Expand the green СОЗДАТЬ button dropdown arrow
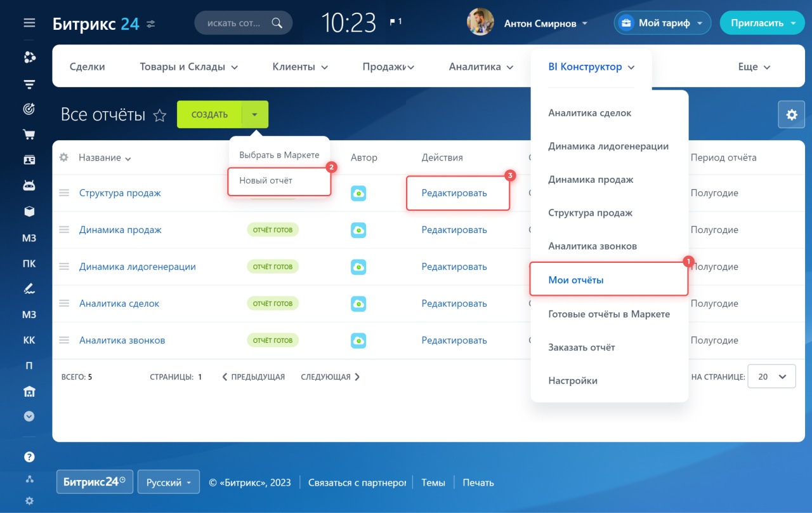This screenshot has width=812, height=513. point(255,115)
